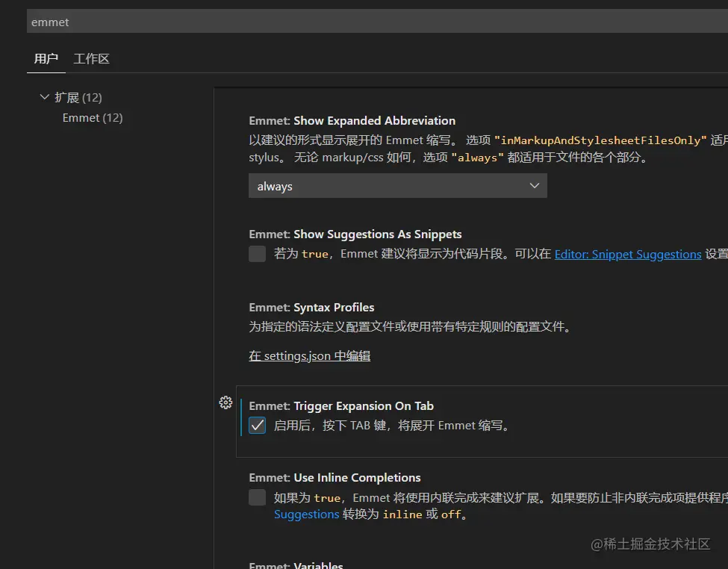This screenshot has height=569, width=728.
Task: Open the Show Expanded Abbreviation dropdown
Action: 397,186
